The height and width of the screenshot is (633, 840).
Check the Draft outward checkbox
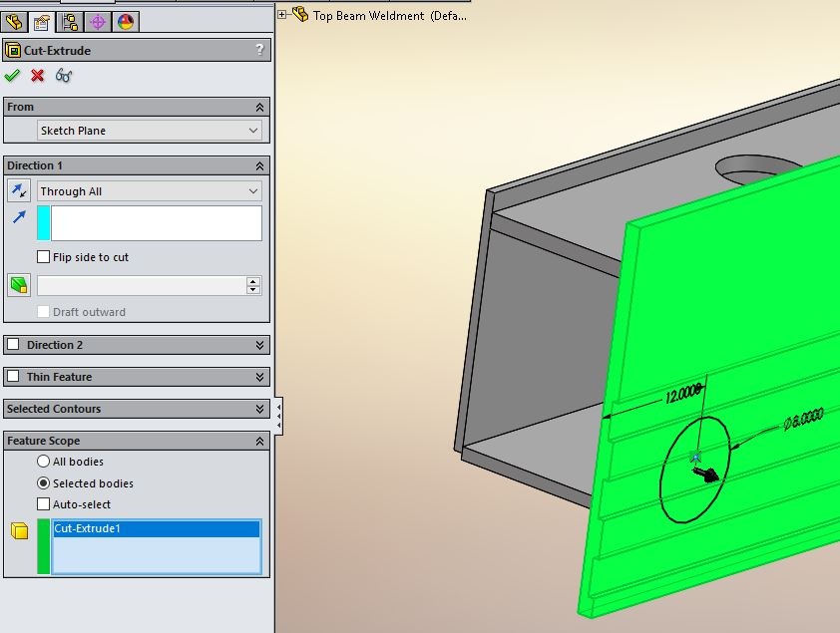(x=43, y=312)
